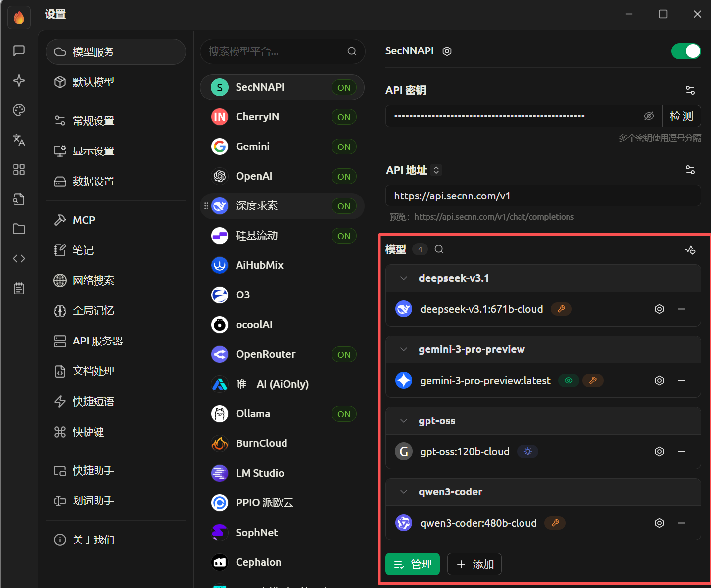The width and height of the screenshot is (711, 588).
Task: Click the 检测 check API button
Action: 681,116
